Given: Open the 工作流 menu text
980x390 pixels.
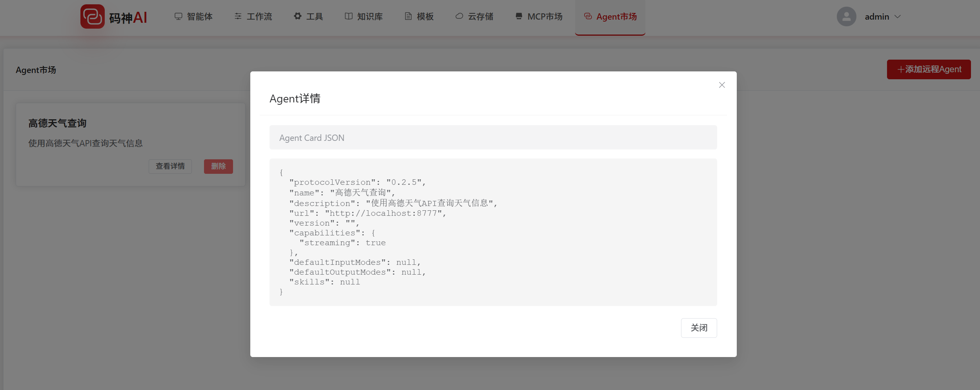Looking at the screenshot, I should (259, 16).
